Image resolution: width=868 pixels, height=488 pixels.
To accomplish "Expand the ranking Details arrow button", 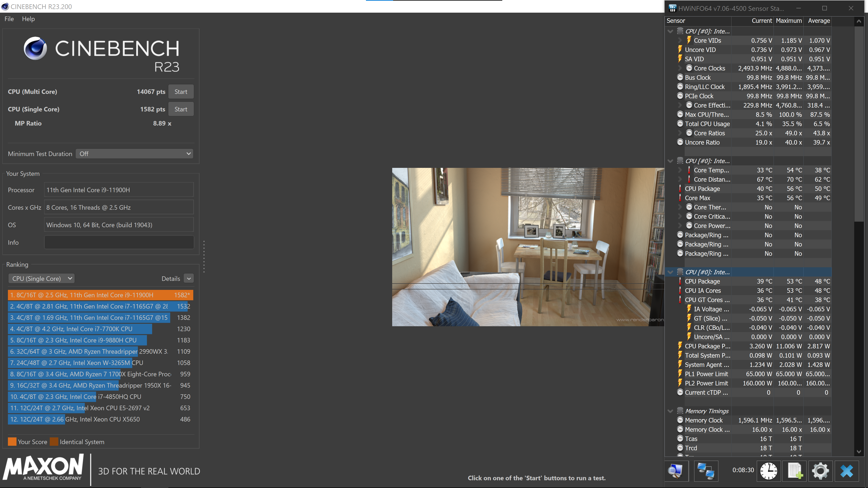I will coord(189,279).
